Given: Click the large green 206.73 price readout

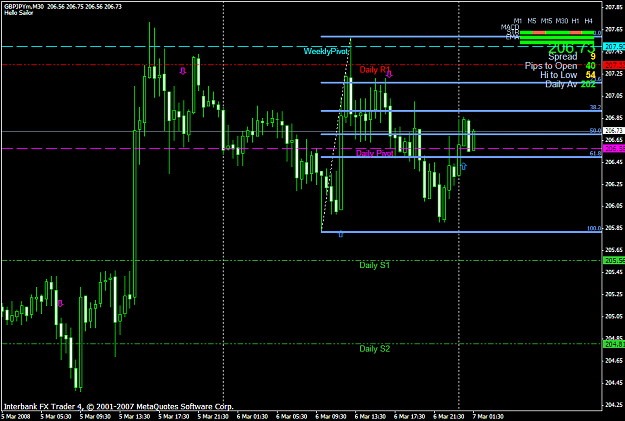Looking at the screenshot, I should 571,48.
